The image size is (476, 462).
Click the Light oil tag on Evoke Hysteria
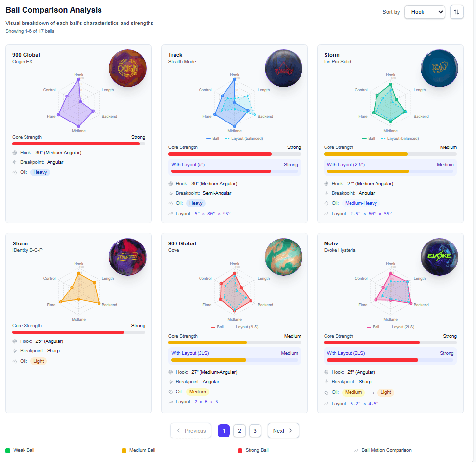[x=385, y=392]
